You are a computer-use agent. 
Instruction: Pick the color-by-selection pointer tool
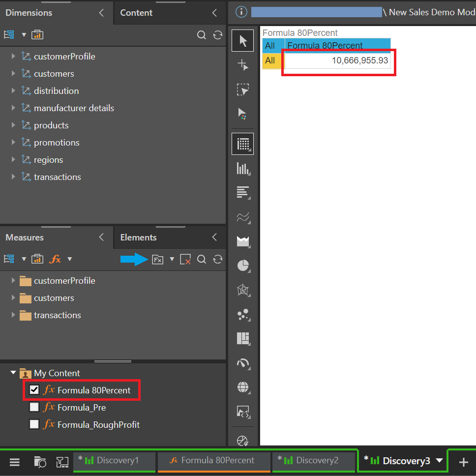(x=242, y=114)
